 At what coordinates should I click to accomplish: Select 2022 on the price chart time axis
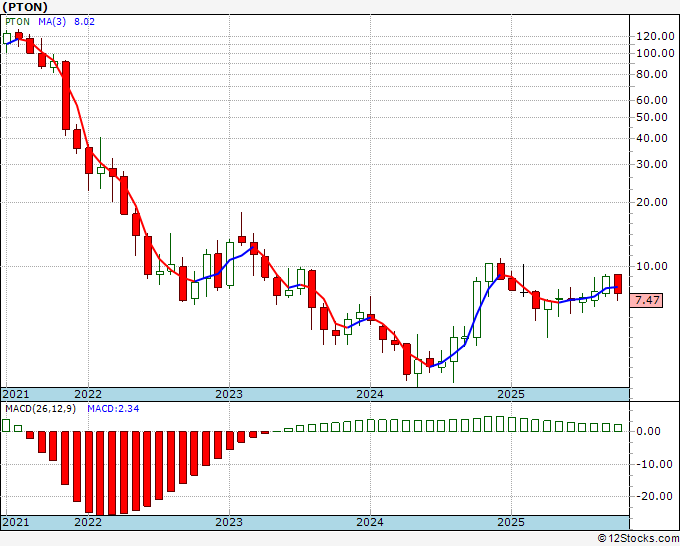click(88, 394)
